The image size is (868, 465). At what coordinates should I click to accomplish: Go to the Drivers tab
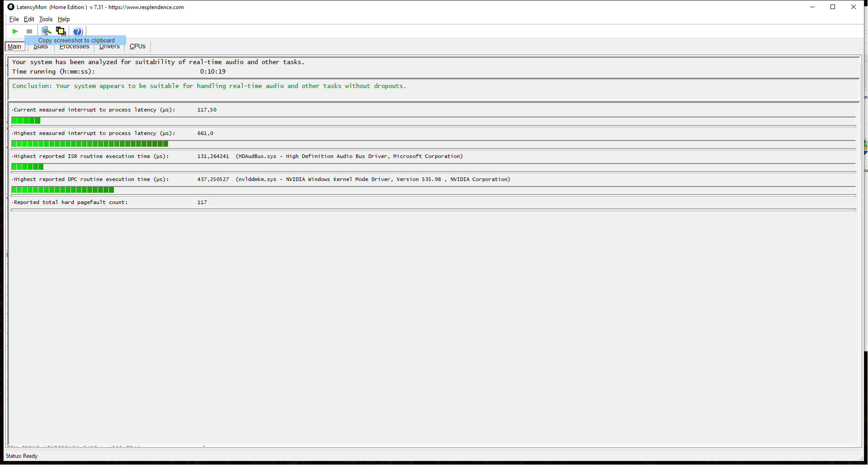coord(109,47)
